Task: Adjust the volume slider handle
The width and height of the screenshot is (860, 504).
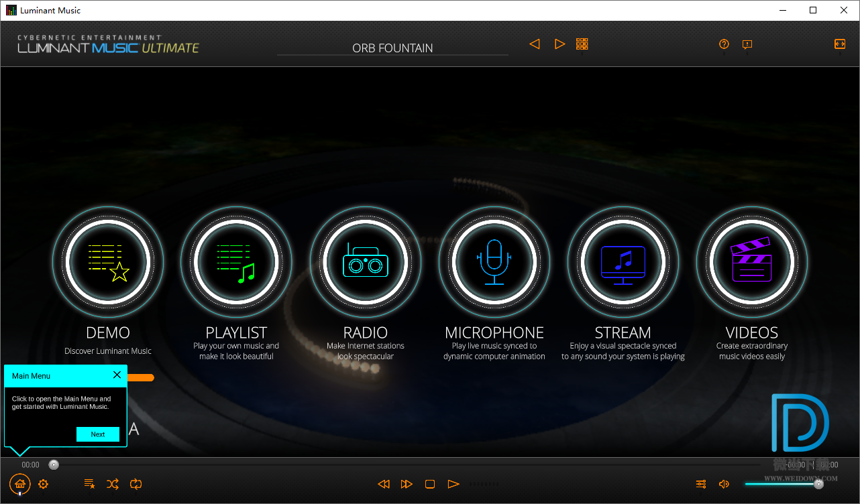Action: click(818, 484)
